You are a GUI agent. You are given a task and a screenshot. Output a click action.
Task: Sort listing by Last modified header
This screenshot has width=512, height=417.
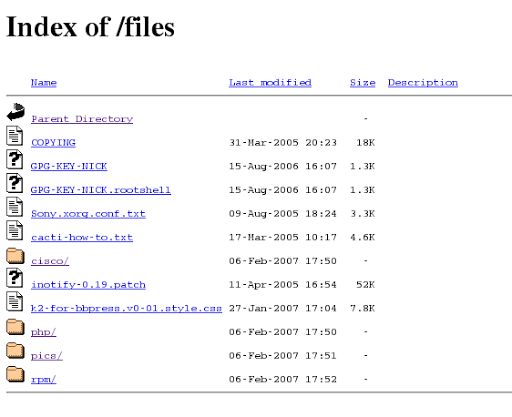point(270,83)
